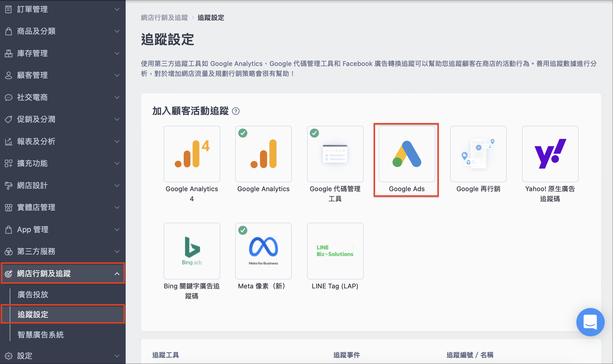The height and width of the screenshot is (364, 613).
Task: Click the 網店行銷及追蹤 target icon
Action: click(x=9, y=273)
